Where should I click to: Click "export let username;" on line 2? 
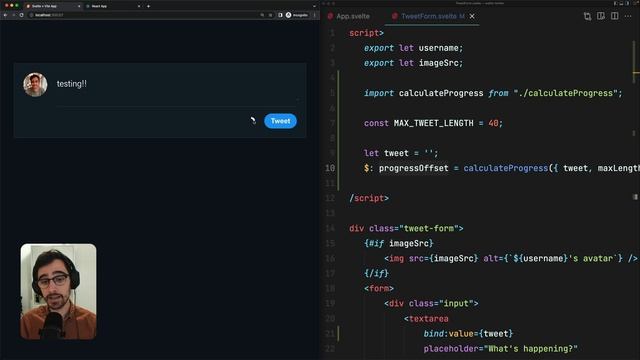click(413, 48)
